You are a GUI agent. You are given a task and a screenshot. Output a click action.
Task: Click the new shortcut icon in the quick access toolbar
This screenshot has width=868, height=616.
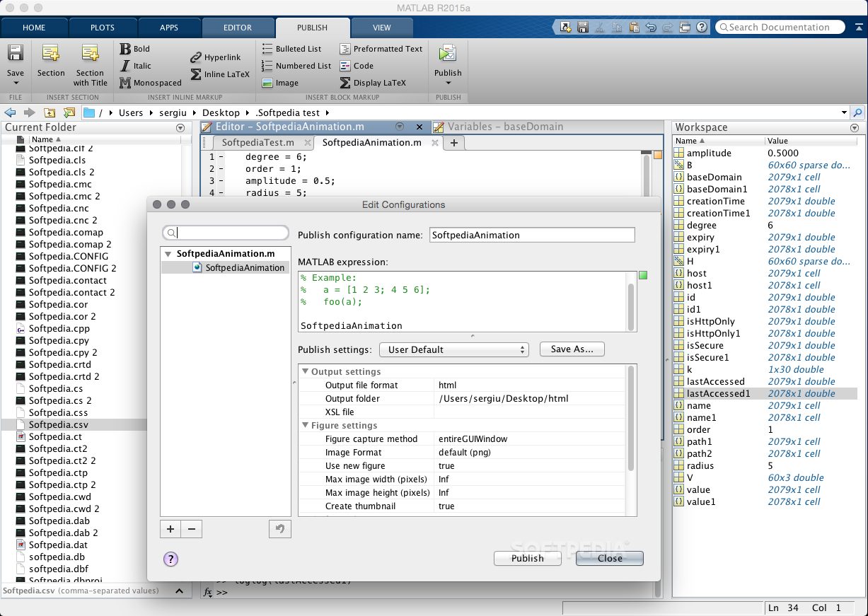point(565,28)
